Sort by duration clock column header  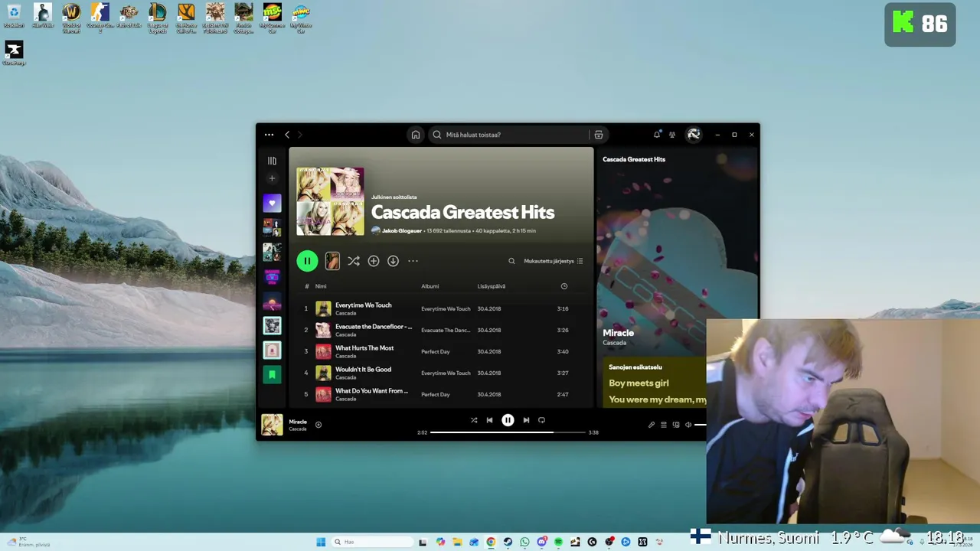click(564, 286)
